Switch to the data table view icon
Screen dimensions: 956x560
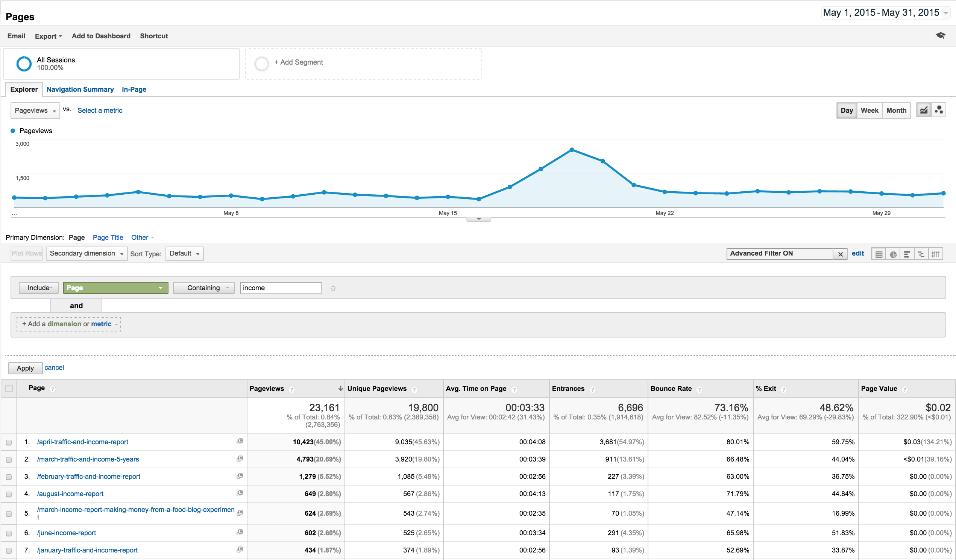[879, 254]
